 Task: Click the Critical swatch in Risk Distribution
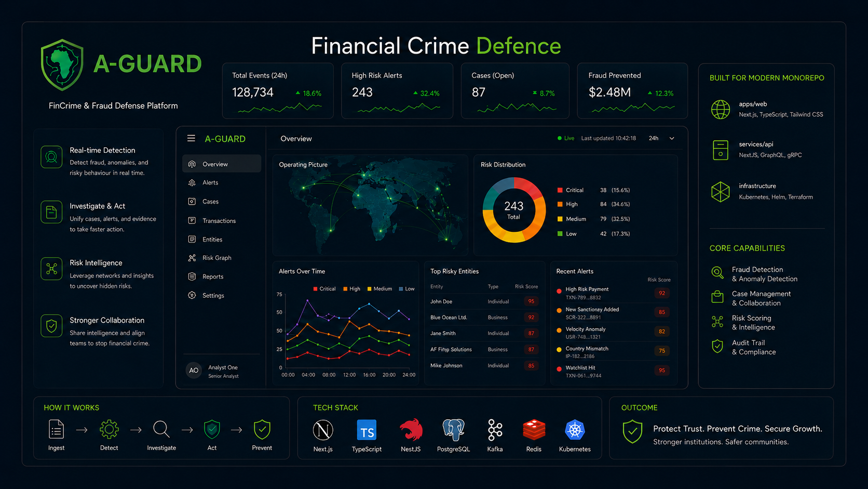point(560,190)
